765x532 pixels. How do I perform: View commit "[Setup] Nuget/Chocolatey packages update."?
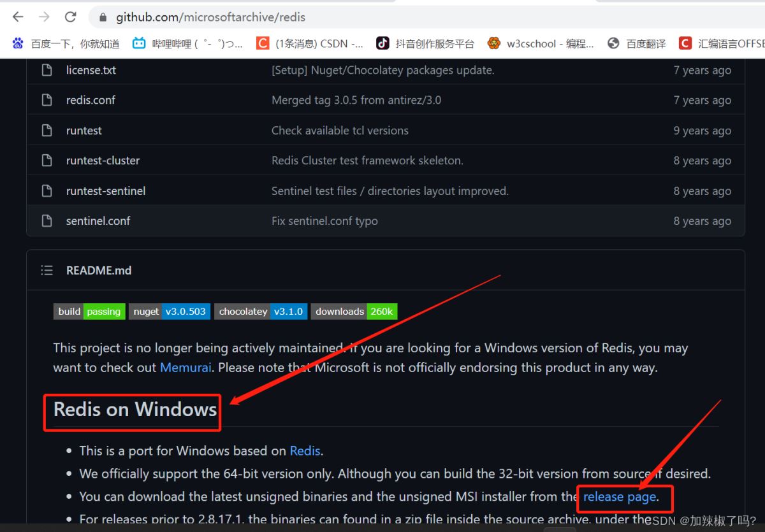pyautogui.click(x=383, y=70)
